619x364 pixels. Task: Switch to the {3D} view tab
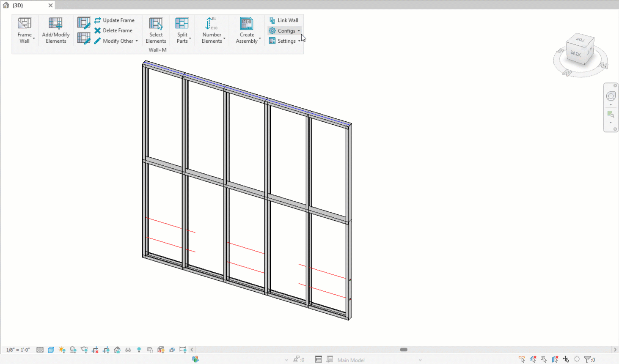(x=18, y=5)
